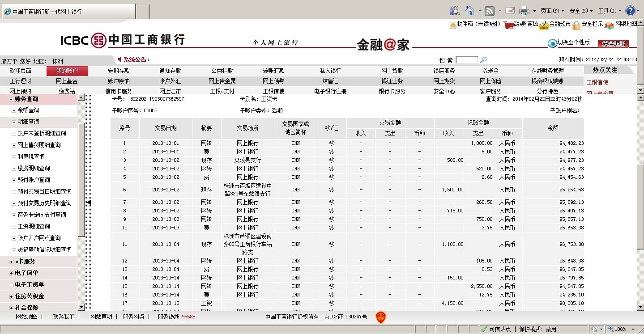This screenshot has width=644, height=334.
Task: Open the 收件箱 inbox icon
Action: (452, 25)
